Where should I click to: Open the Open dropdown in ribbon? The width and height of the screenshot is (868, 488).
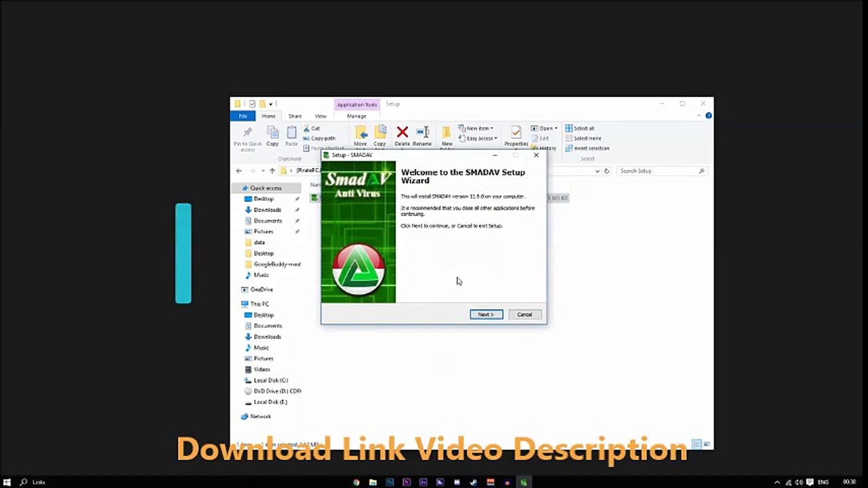(544, 128)
